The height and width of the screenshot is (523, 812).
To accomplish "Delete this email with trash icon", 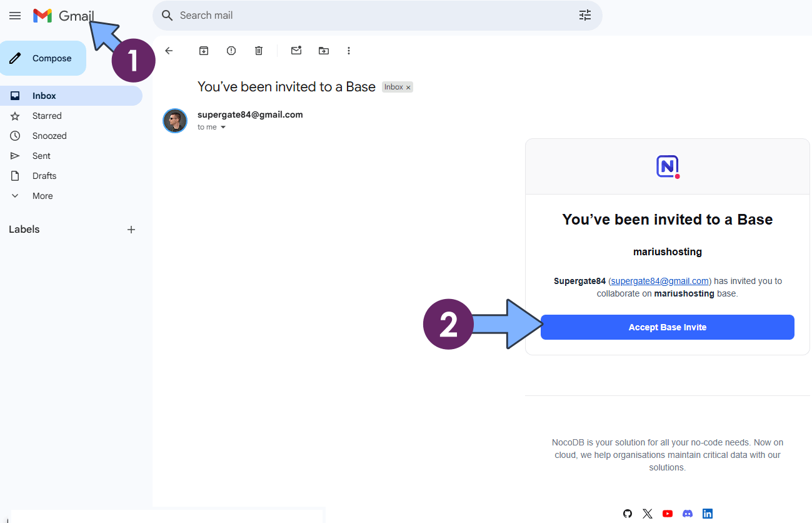I will coord(259,51).
